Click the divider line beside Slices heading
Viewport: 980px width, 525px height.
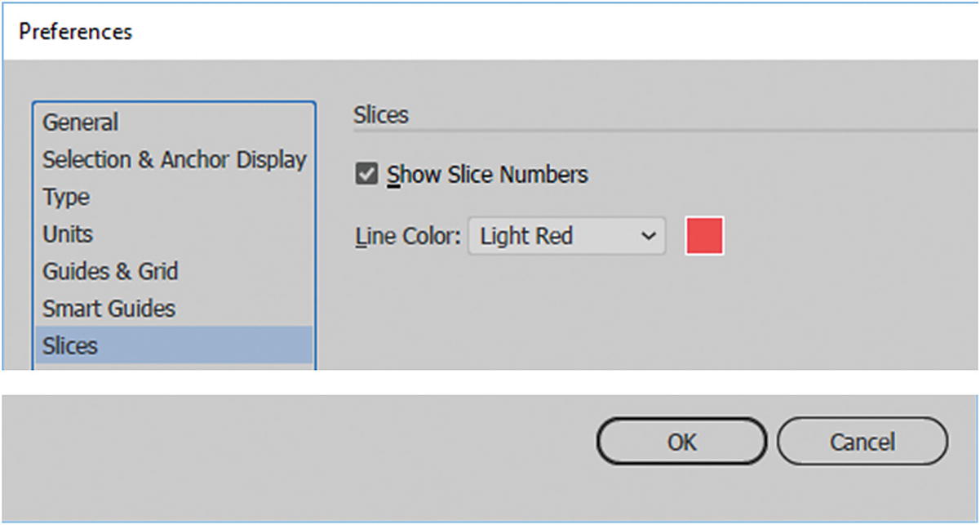click(694, 129)
